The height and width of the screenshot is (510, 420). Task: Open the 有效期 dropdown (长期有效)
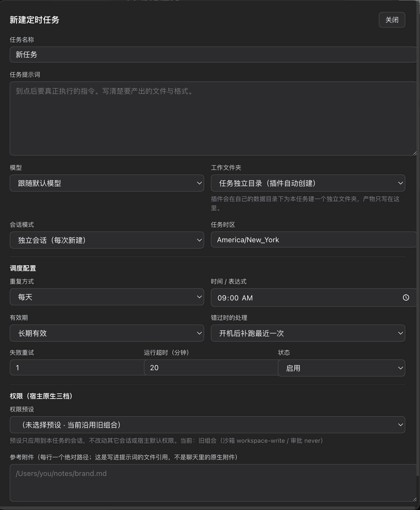(x=107, y=333)
